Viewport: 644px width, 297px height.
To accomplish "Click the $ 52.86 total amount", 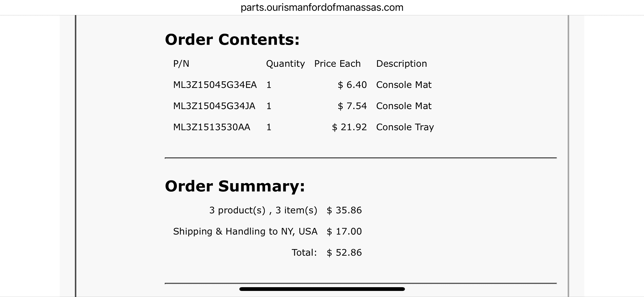I will tap(344, 253).
